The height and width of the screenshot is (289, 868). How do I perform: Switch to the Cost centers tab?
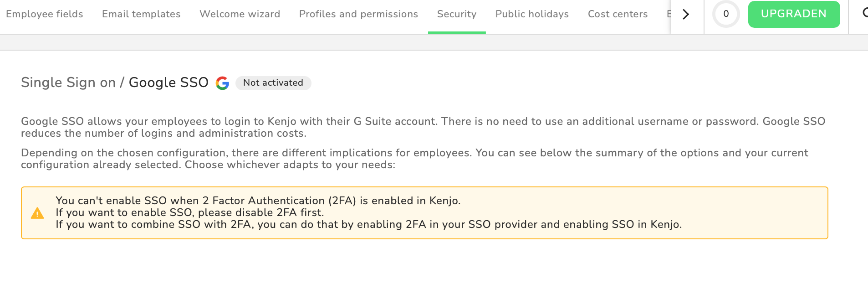(x=618, y=14)
